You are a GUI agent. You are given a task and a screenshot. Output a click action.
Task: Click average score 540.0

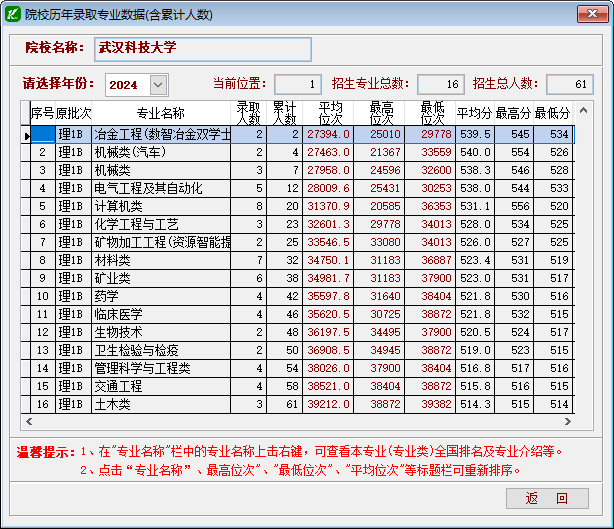point(475,152)
